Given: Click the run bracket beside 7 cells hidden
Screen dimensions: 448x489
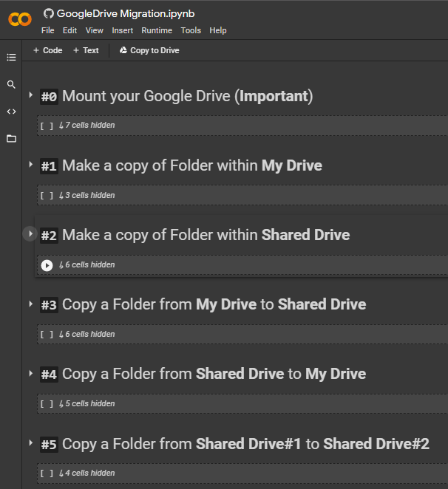Looking at the screenshot, I should coord(47,126).
